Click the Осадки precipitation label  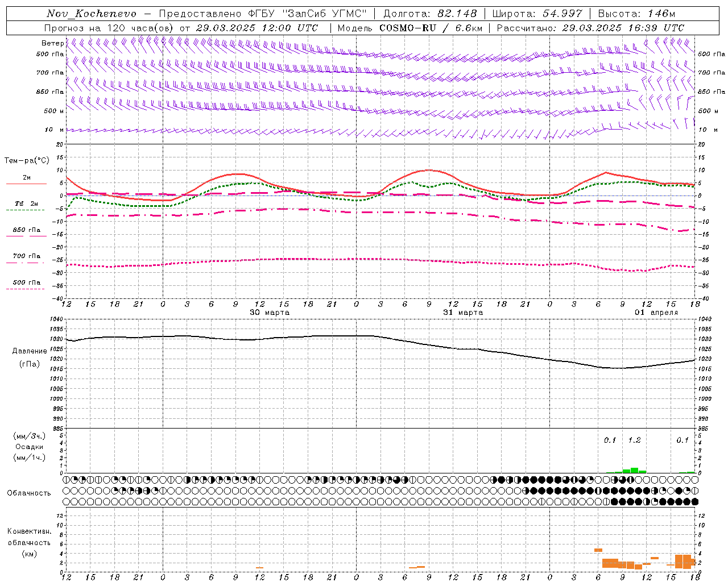pos(30,447)
